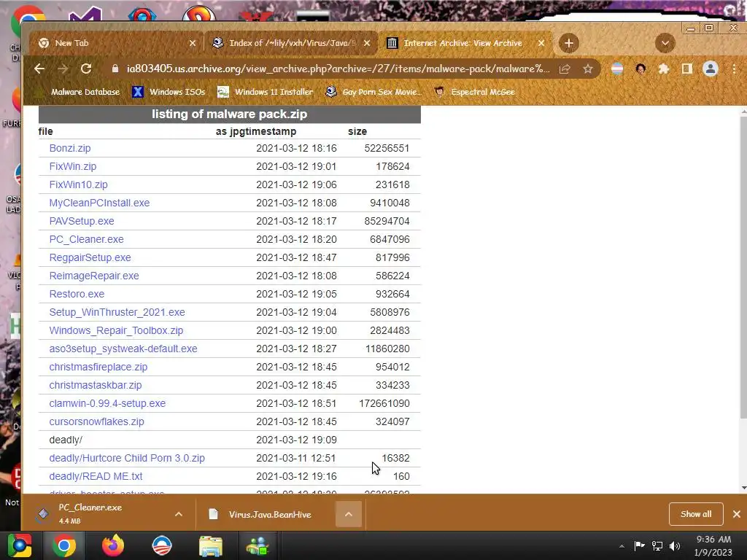Switch to Index of /~lily/vxh tab
747x560 pixels.
click(290, 43)
